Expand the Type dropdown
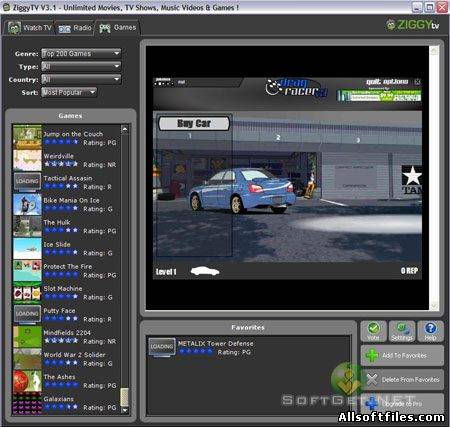The height and width of the screenshot is (427, 450). coord(81,66)
